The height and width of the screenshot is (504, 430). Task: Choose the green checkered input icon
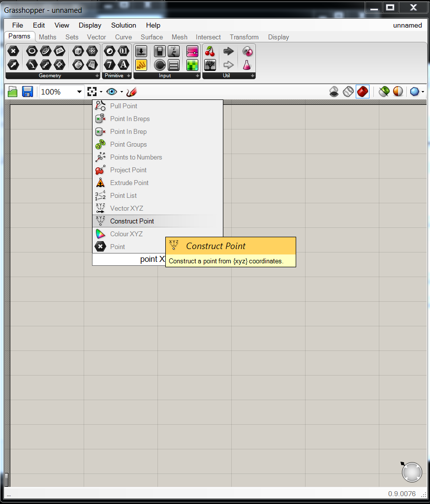192,65
